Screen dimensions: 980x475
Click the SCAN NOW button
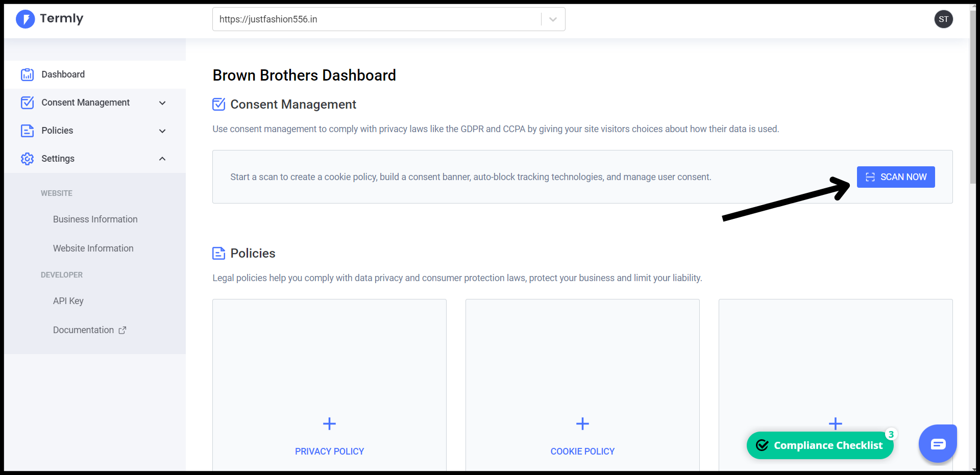coord(896,177)
